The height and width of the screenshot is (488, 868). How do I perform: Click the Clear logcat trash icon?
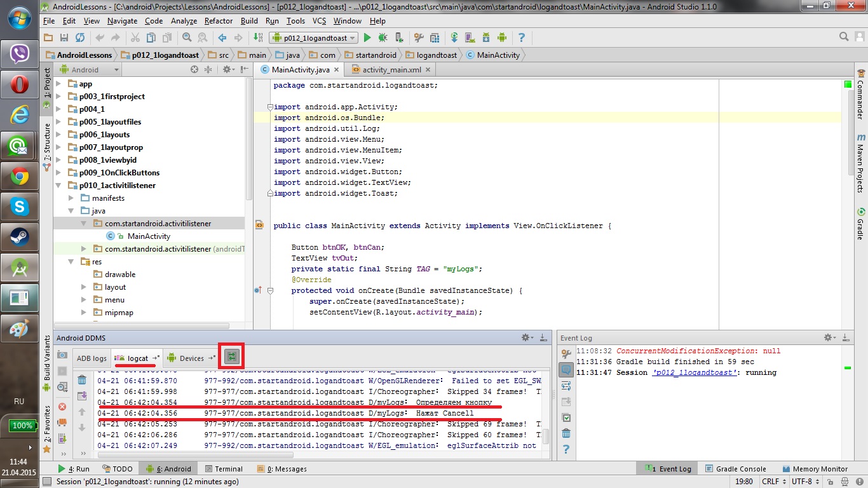pos(82,380)
